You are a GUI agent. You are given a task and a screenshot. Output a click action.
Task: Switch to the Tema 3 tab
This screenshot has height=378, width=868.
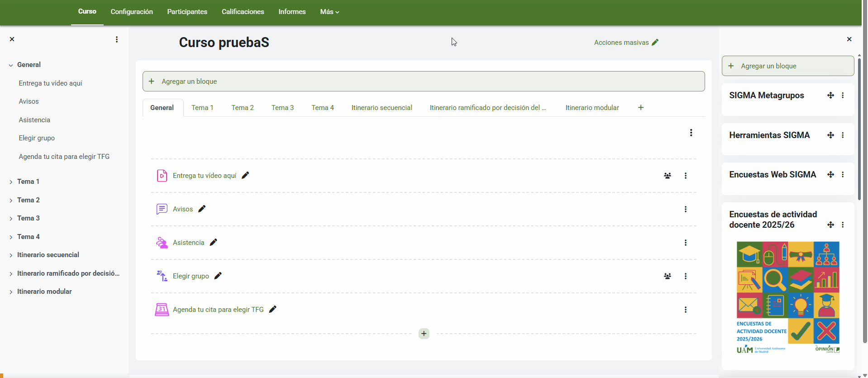point(282,108)
